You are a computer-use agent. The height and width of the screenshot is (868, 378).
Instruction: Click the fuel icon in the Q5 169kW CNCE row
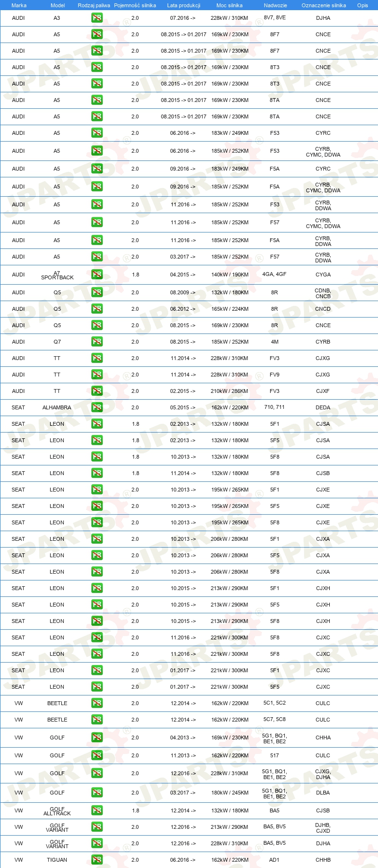97,325
